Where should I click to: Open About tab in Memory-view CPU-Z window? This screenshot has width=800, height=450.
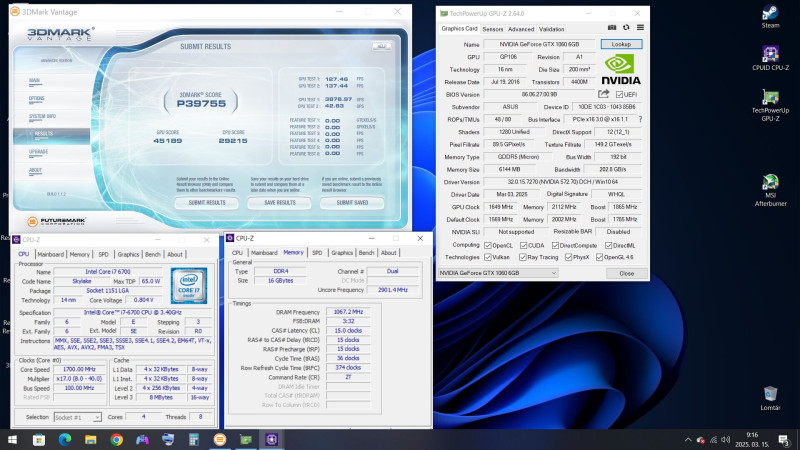click(389, 253)
